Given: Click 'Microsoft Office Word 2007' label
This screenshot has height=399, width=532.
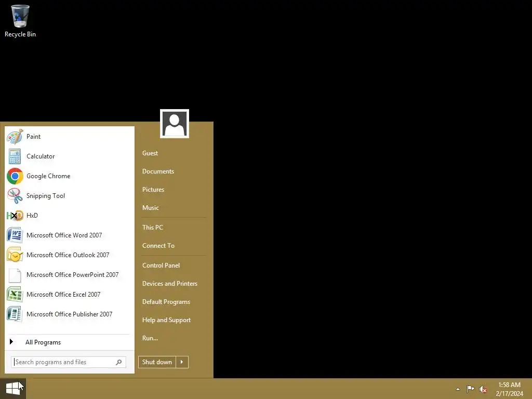Looking at the screenshot, I should click(x=64, y=235).
